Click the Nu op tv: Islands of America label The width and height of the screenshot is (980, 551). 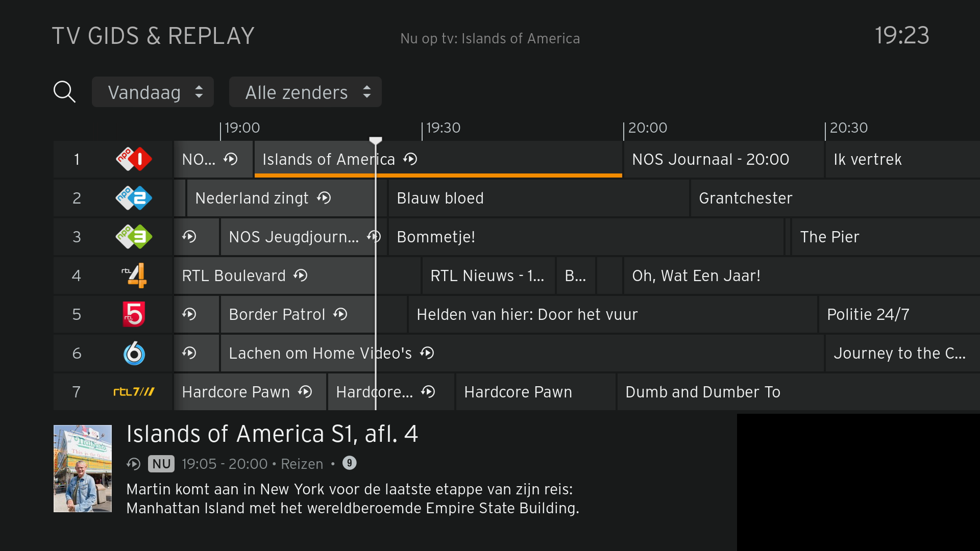click(490, 38)
